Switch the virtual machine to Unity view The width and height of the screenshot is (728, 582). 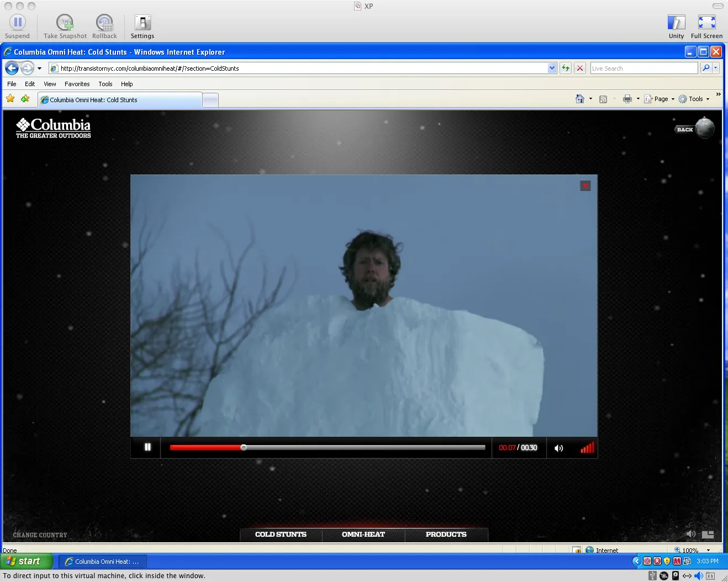(x=676, y=27)
